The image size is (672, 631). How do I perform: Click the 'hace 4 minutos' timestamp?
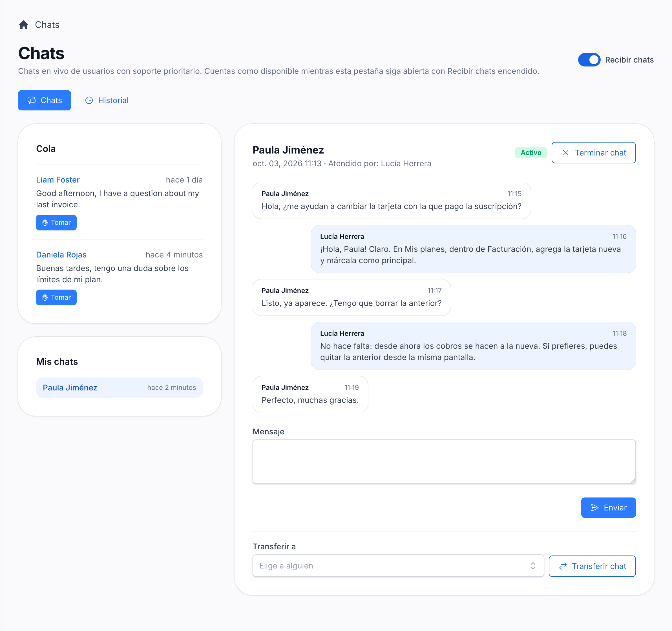[174, 255]
